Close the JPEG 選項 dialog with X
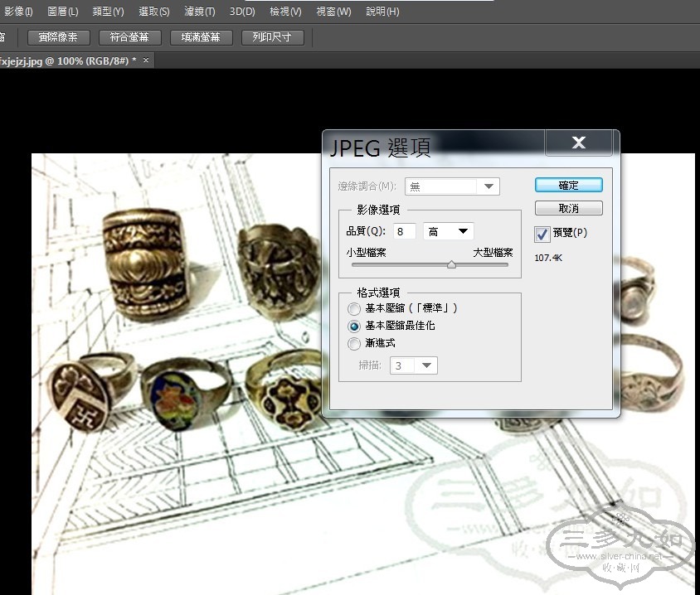The image size is (700, 595). click(578, 143)
